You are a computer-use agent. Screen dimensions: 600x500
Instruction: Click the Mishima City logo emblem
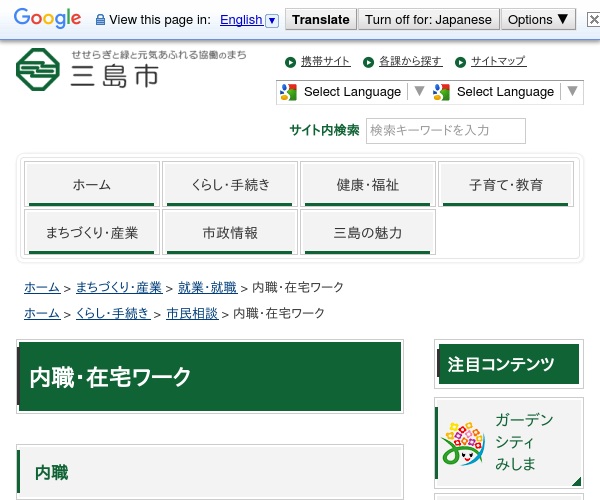39,69
